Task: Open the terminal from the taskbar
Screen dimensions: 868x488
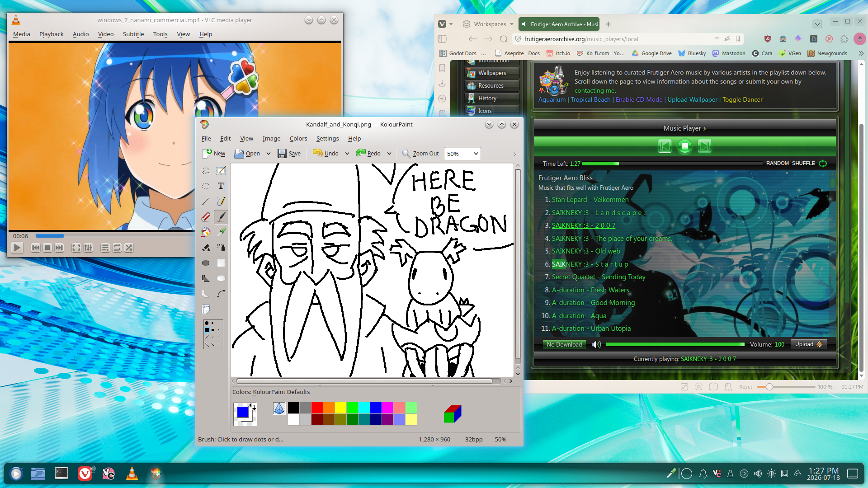Action: pos(61,474)
